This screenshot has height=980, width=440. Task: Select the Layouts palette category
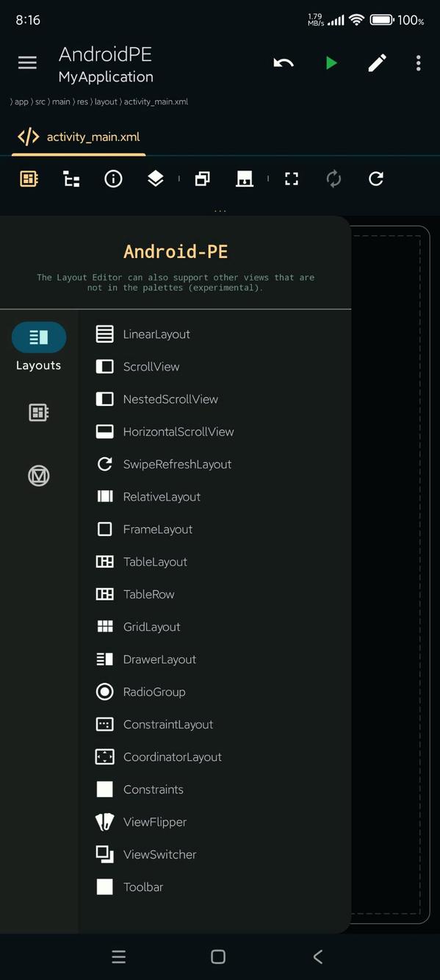pyautogui.click(x=39, y=347)
